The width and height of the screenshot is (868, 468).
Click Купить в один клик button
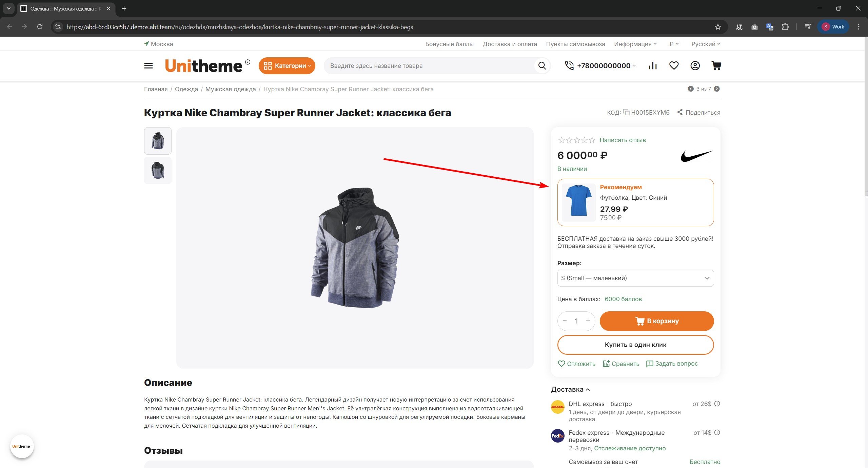(x=635, y=345)
